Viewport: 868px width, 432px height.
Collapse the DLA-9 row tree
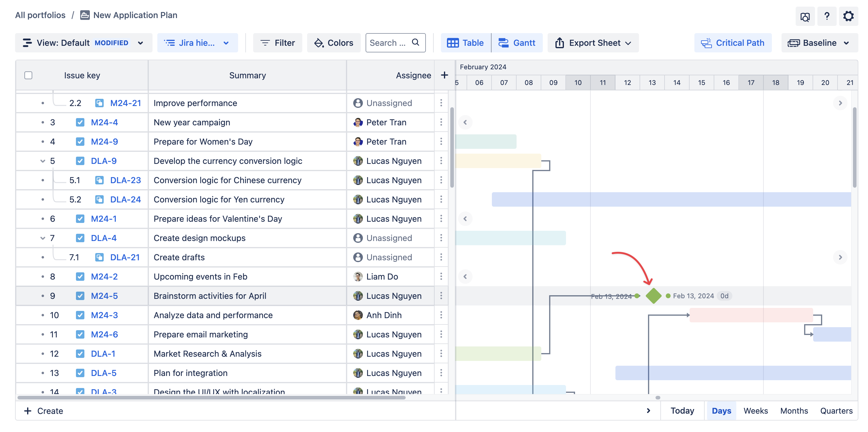pyautogui.click(x=42, y=161)
